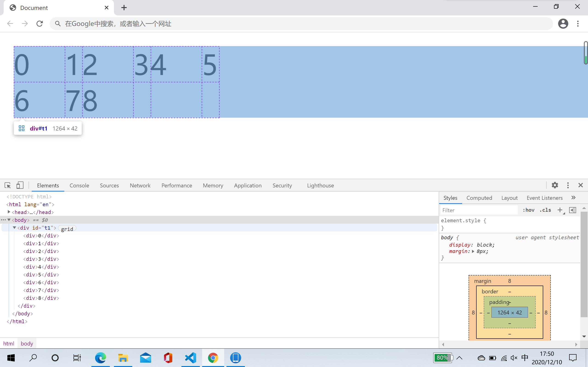Screen dimensions: 588x367
Task: Open DevTools settings gear
Action: (x=555, y=185)
